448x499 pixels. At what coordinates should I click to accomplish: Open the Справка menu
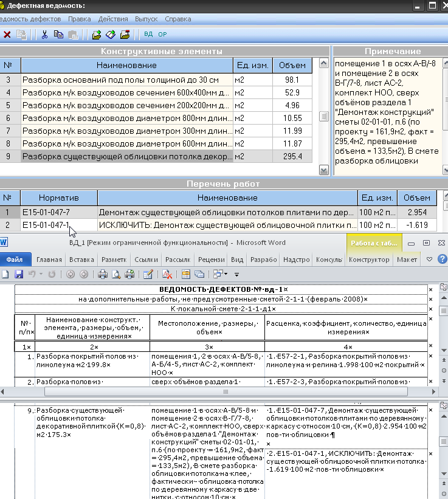(177, 19)
